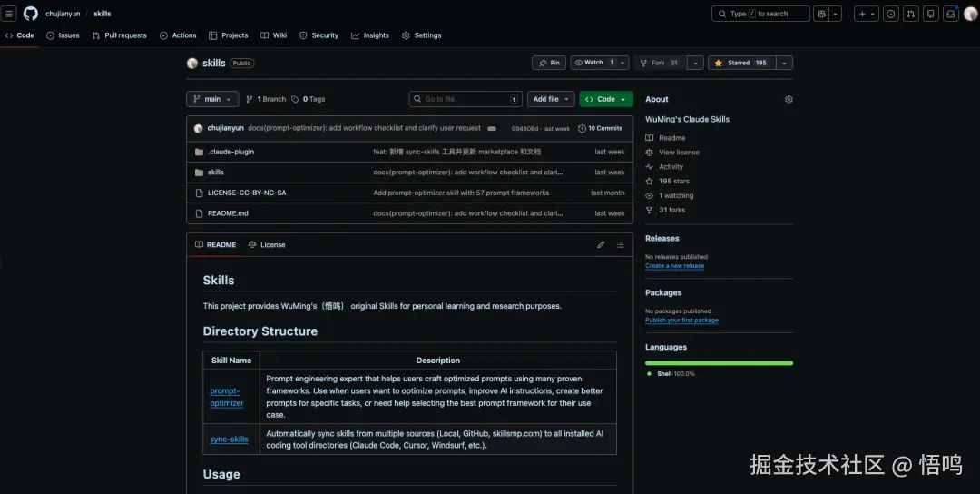The width and height of the screenshot is (980, 494).
Task: Click the Watch button
Action: [x=593, y=63]
